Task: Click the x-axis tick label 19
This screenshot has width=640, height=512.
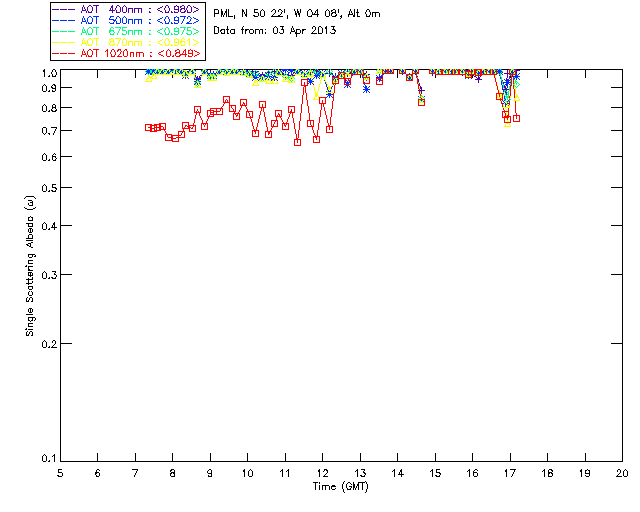Action: (585, 473)
